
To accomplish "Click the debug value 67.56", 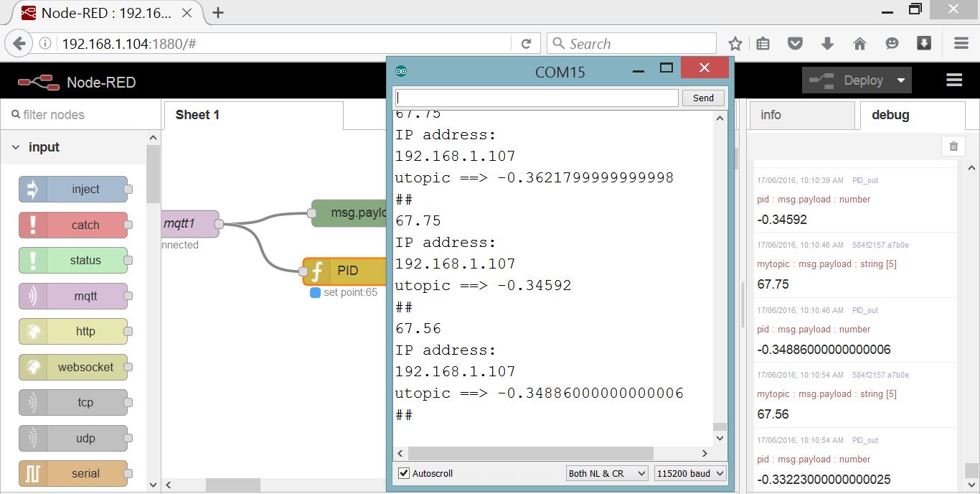I will (773, 414).
